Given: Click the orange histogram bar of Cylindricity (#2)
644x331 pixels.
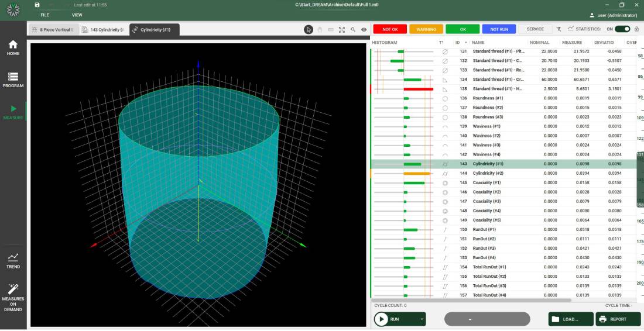Looking at the screenshot, I should point(416,174).
